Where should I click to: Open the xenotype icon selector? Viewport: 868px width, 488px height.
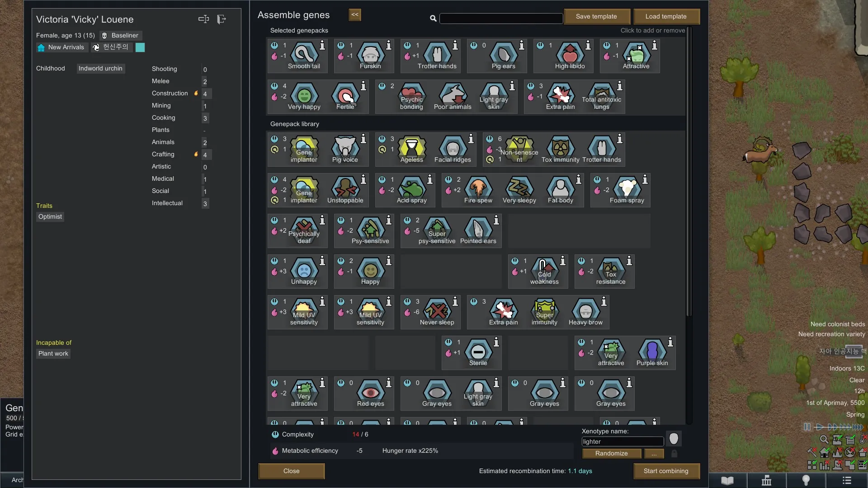674,439
